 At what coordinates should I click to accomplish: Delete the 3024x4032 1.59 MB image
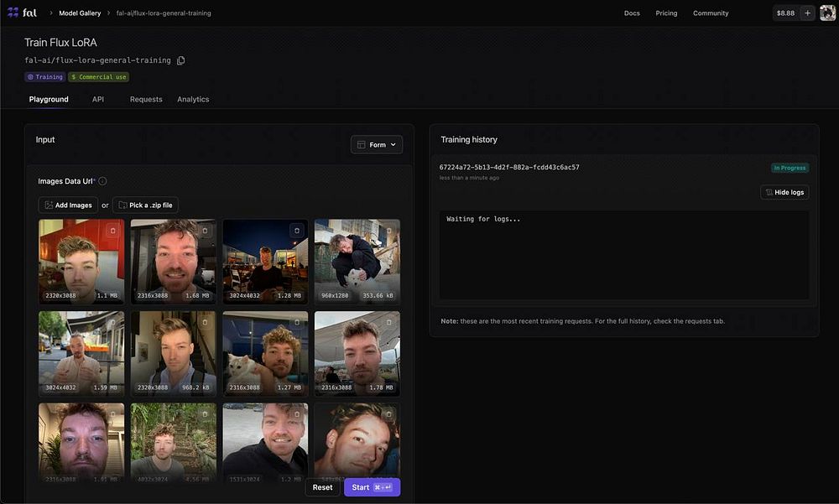[x=113, y=323]
